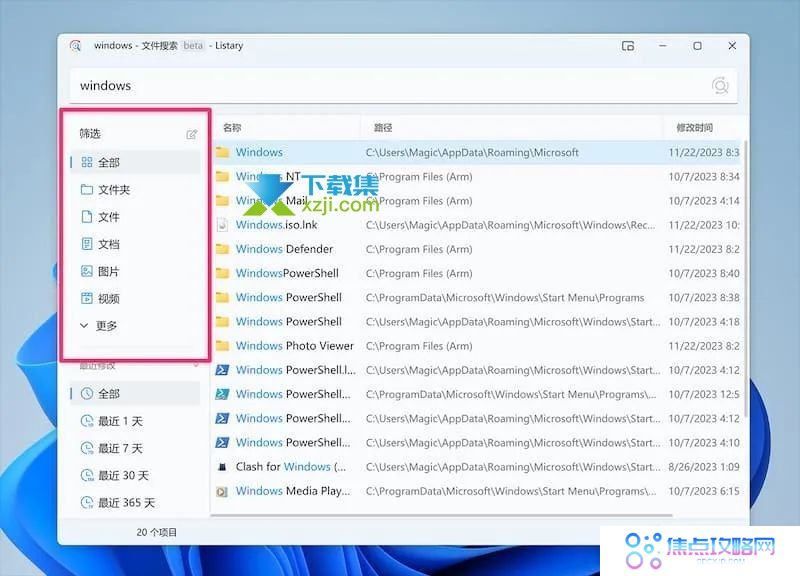Click PowerShell shortcut icon dated 10/7/2023 4:10
Screen dimensions: 800x576
click(222, 442)
